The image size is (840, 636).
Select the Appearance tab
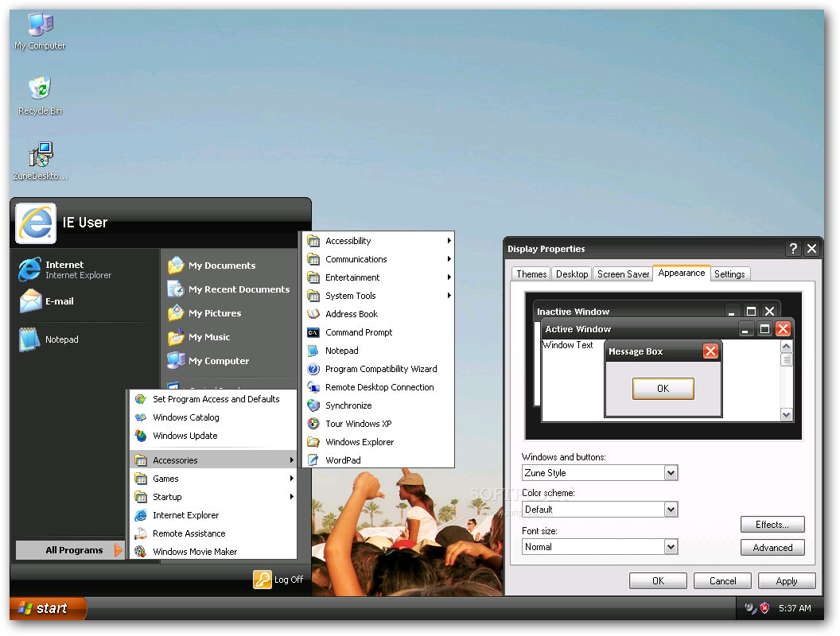point(682,273)
